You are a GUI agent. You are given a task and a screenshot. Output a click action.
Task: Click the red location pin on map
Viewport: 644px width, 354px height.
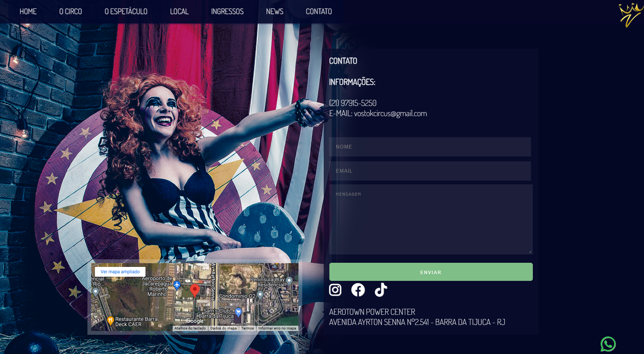[x=194, y=290]
